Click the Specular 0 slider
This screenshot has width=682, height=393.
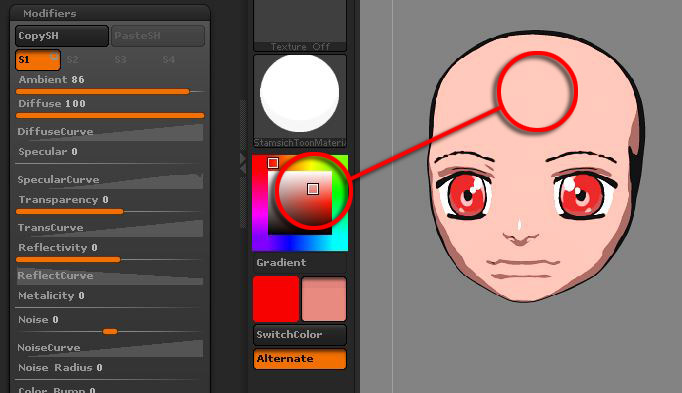pyautogui.click(x=110, y=155)
